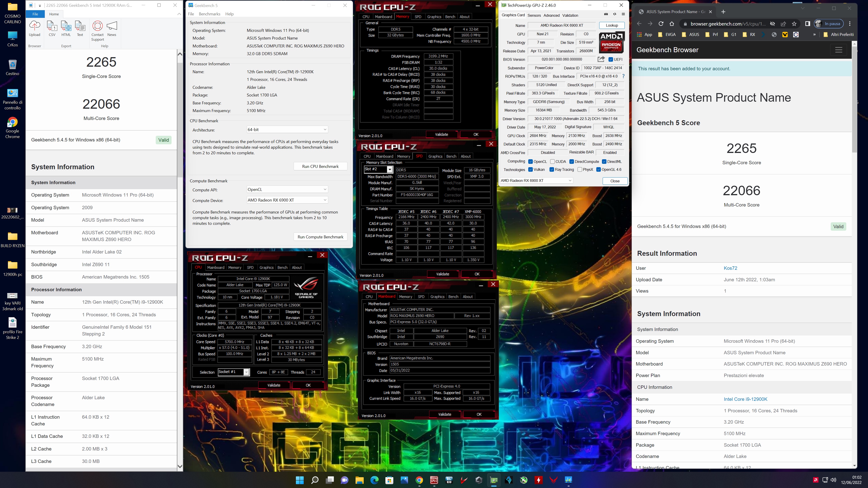The width and height of the screenshot is (868, 488).
Task: Toggle the DirectML checkbox in GPU-Z
Action: point(604,161)
